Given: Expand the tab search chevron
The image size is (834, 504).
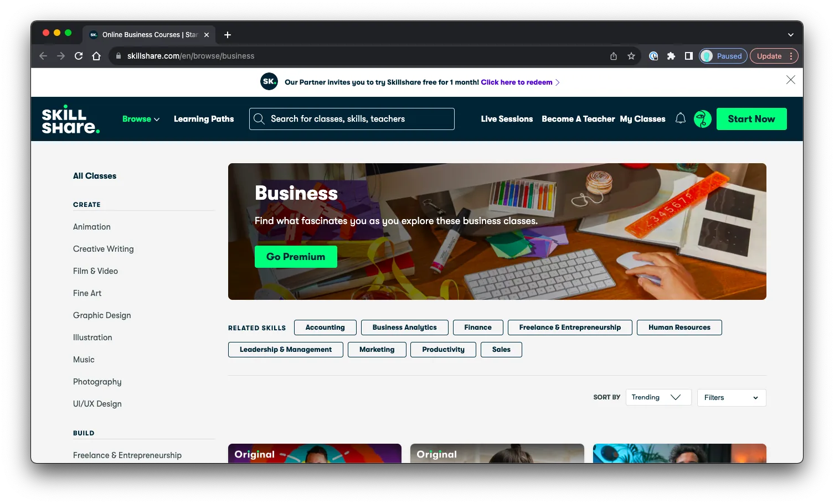Looking at the screenshot, I should 791,35.
